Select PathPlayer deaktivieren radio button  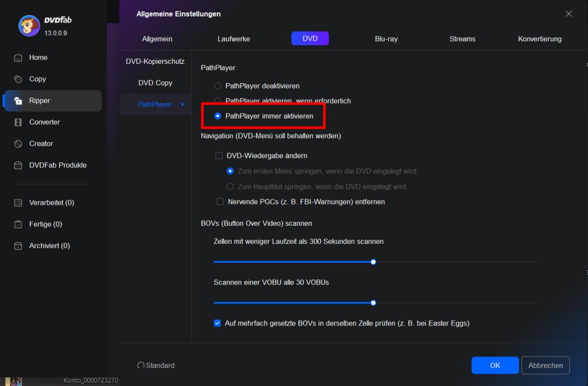point(217,86)
